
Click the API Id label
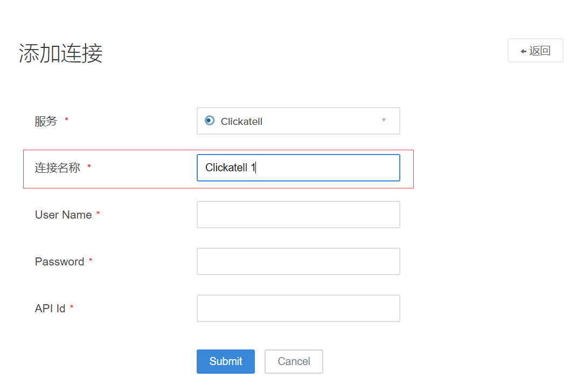click(50, 309)
